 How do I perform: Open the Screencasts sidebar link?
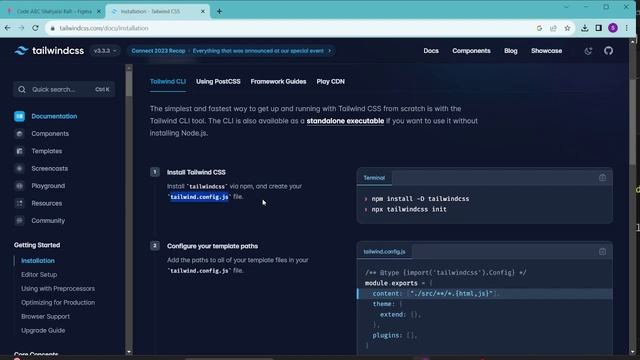pos(49,169)
